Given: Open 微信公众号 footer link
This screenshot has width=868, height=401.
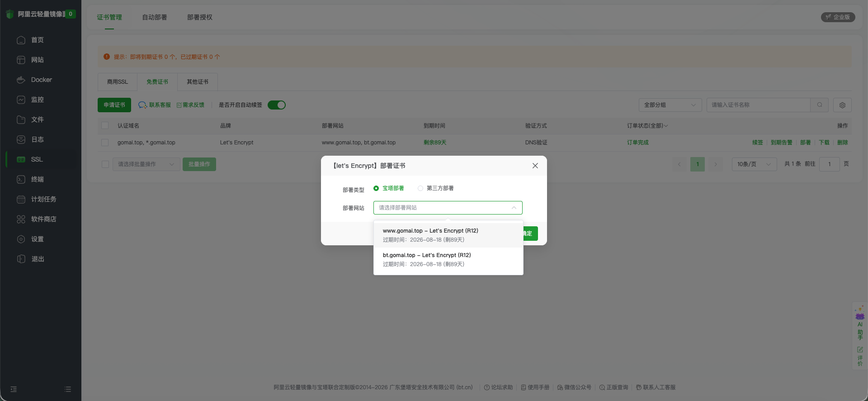Looking at the screenshot, I should point(575,387).
